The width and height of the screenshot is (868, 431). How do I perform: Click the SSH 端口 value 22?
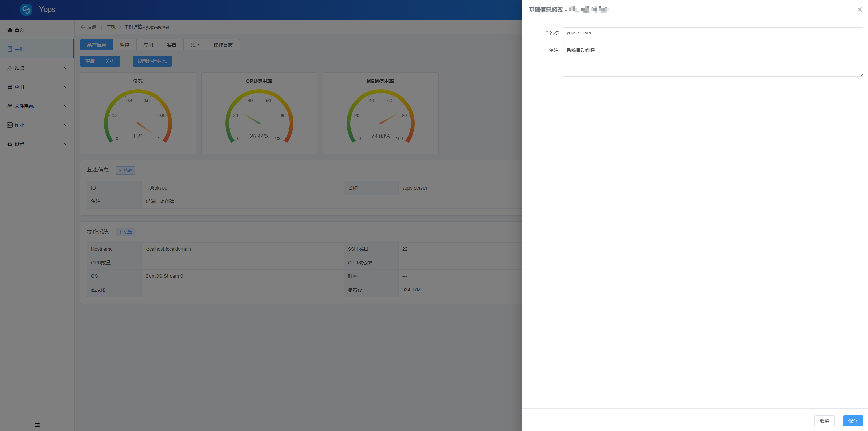pyautogui.click(x=405, y=249)
